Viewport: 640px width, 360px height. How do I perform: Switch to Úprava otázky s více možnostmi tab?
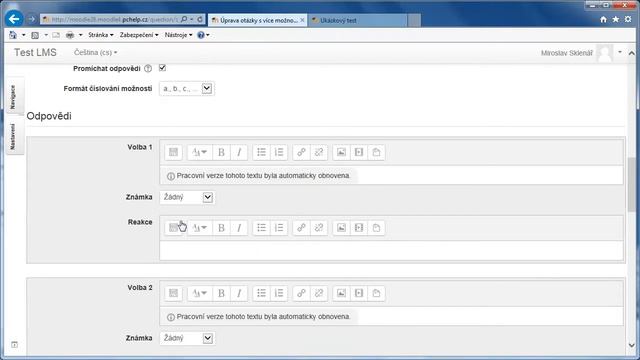tap(257, 20)
